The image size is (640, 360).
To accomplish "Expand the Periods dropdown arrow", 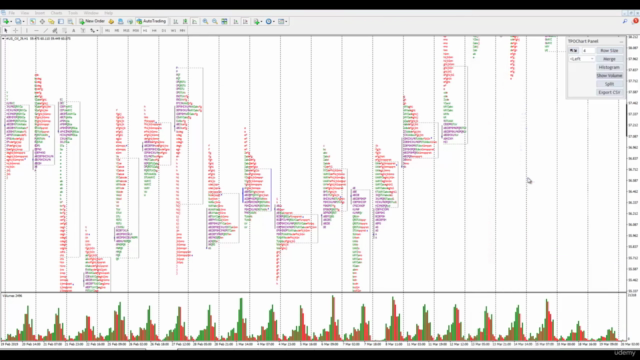I will (274, 21).
